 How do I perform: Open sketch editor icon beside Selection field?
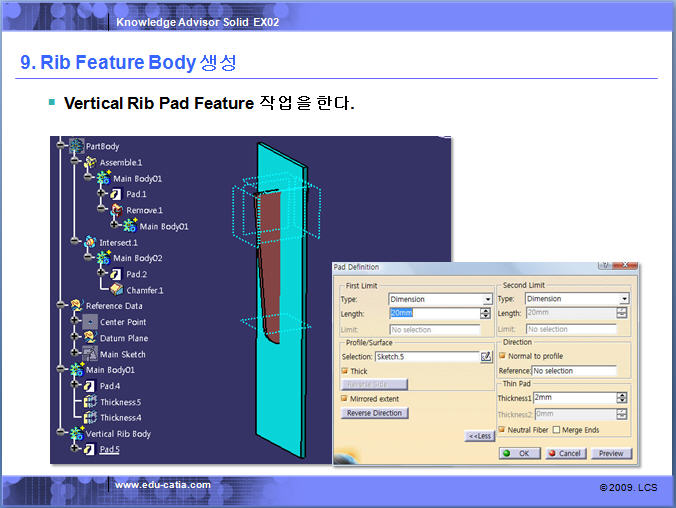click(x=486, y=356)
